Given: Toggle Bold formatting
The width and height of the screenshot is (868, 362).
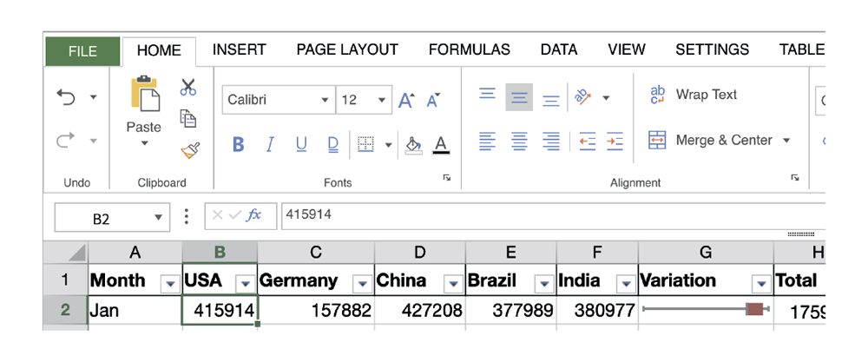Looking at the screenshot, I should (238, 144).
